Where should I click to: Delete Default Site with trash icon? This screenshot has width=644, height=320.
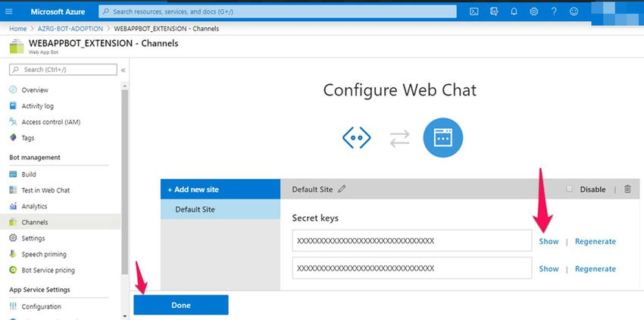click(627, 189)
